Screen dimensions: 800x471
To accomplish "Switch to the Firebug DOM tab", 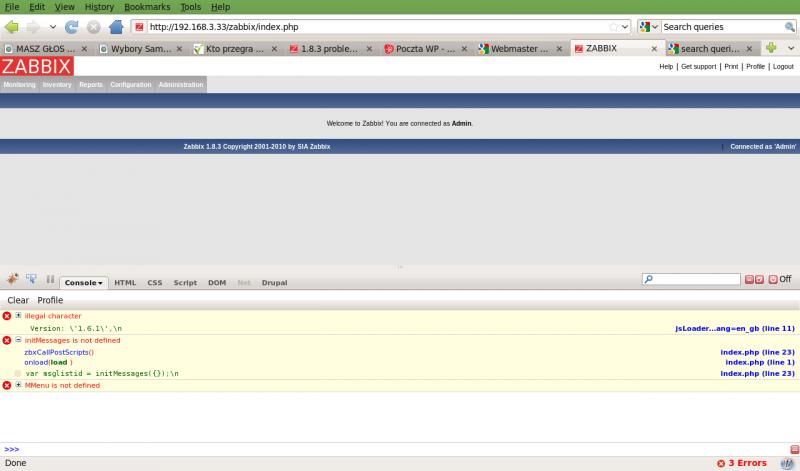I will pos(217,283).
